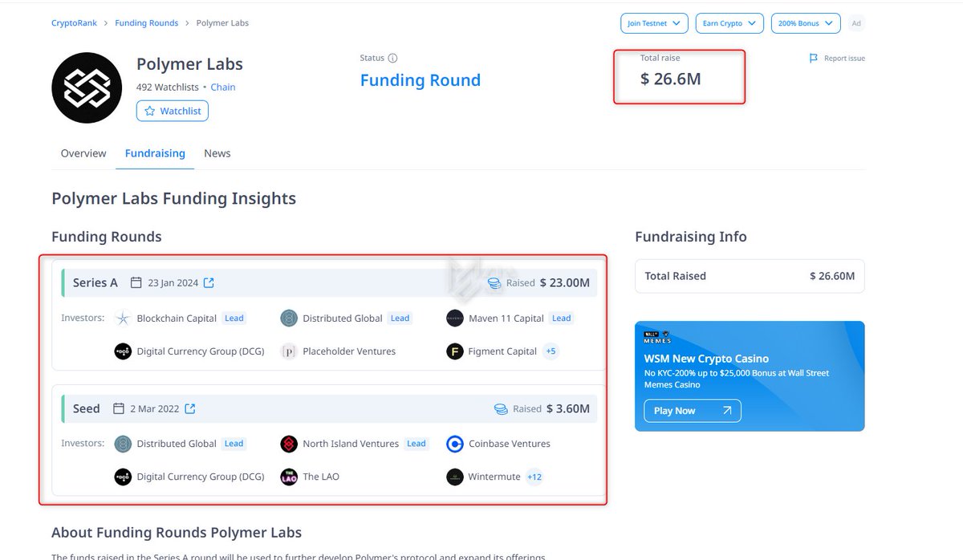963x560 pixels.
Task: Open The LAO investor link
Action: (321, 477)
